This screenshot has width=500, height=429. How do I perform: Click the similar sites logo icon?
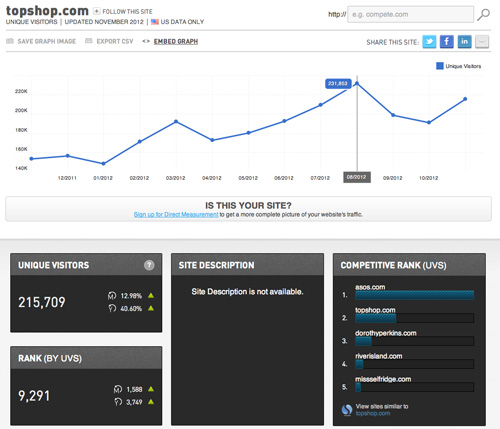(347, 410)
